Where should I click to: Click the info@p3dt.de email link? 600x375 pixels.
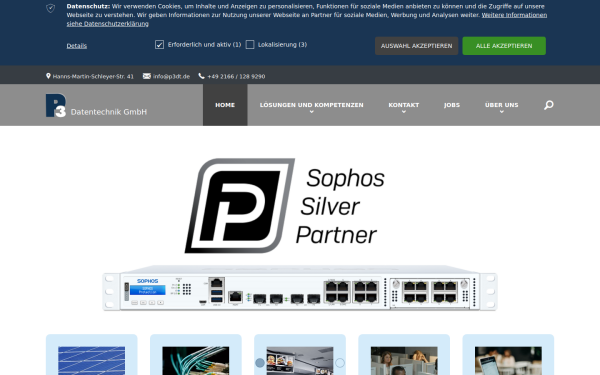point(171,77)
